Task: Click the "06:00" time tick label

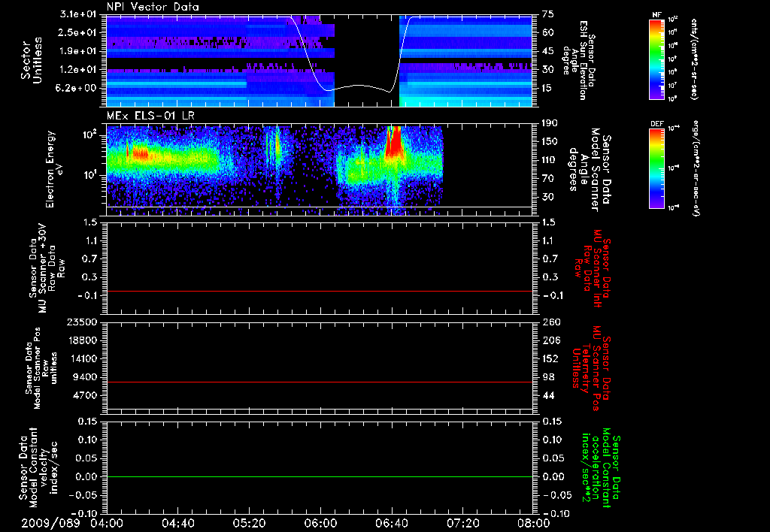Action: [x=320, y=523]
